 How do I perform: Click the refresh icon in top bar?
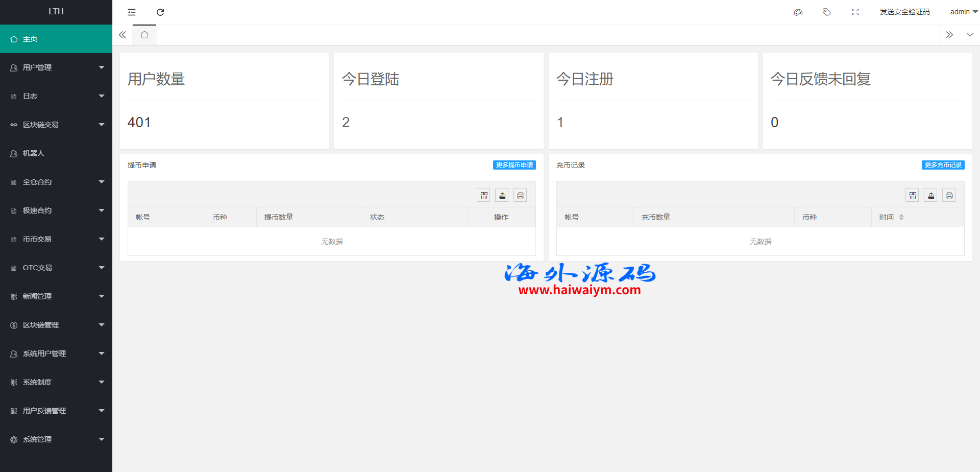point(160,12)
